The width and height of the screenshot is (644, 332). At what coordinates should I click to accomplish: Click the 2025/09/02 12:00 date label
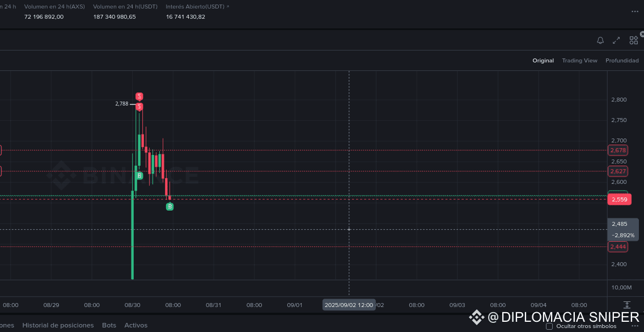tap(349, 305)
